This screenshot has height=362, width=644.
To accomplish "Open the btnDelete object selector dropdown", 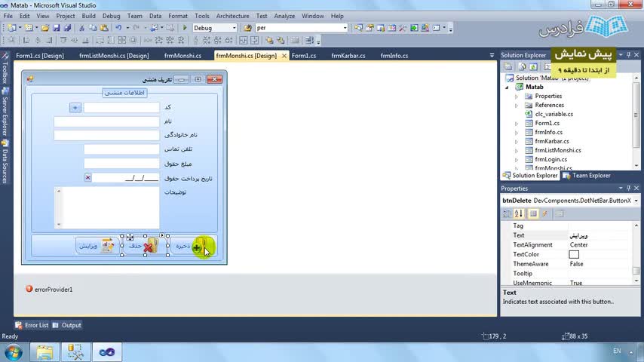I will [636, 201].
